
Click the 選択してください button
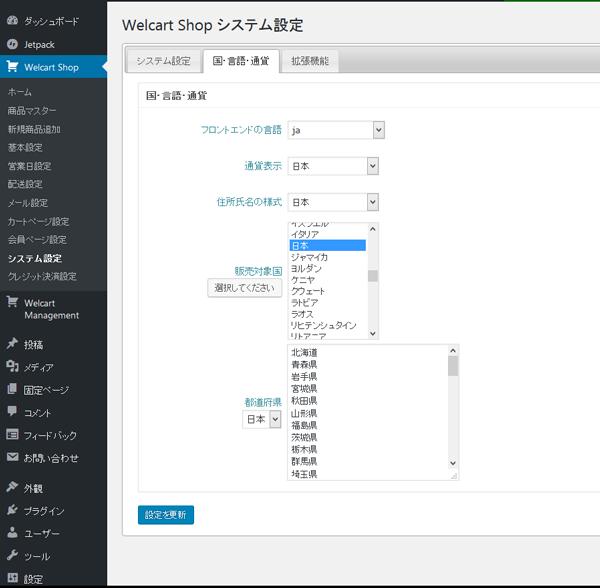245,288
